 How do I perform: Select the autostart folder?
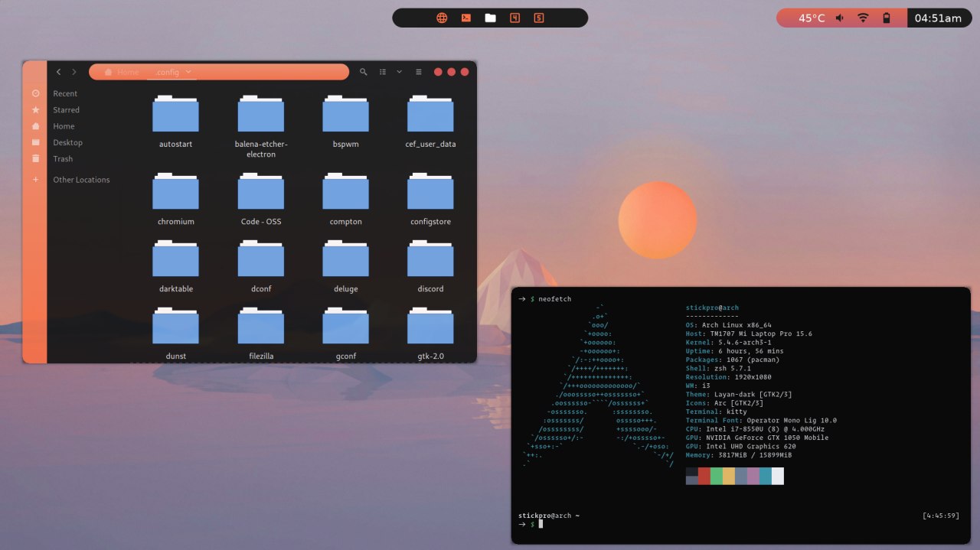pos(175,121)
